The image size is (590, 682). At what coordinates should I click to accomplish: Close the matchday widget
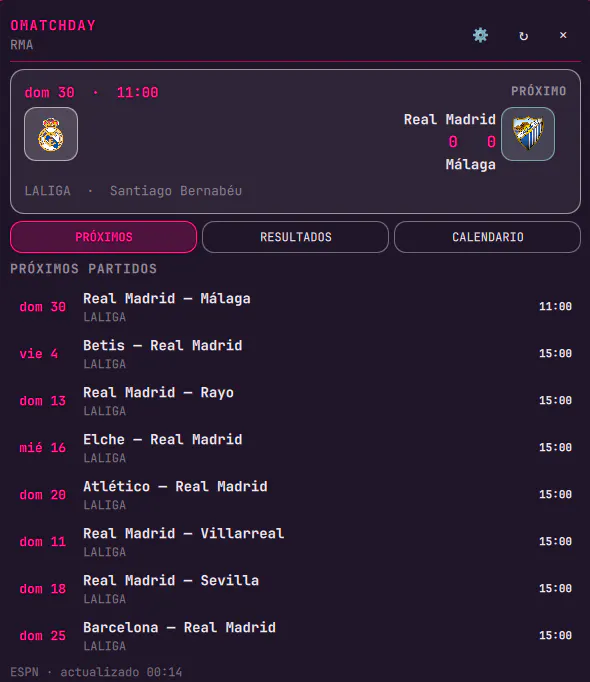563,35
